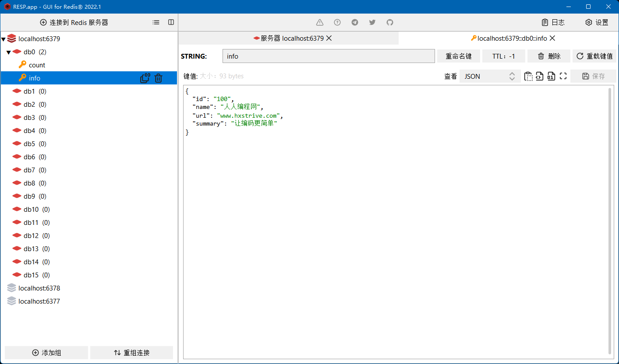Click the localhost:6378 server stack icon
Image resolution: width=619 pixels, height=364 pixels.
click(12, 288)
